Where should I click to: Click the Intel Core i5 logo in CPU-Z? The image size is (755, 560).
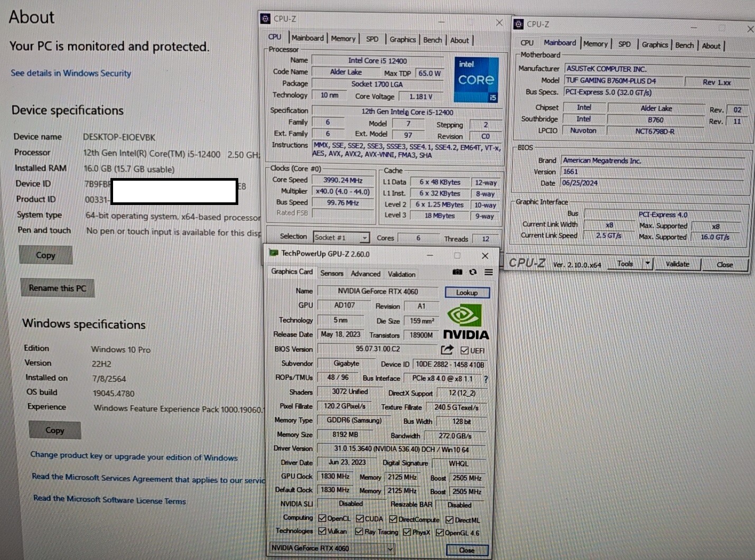pos(476,80)
